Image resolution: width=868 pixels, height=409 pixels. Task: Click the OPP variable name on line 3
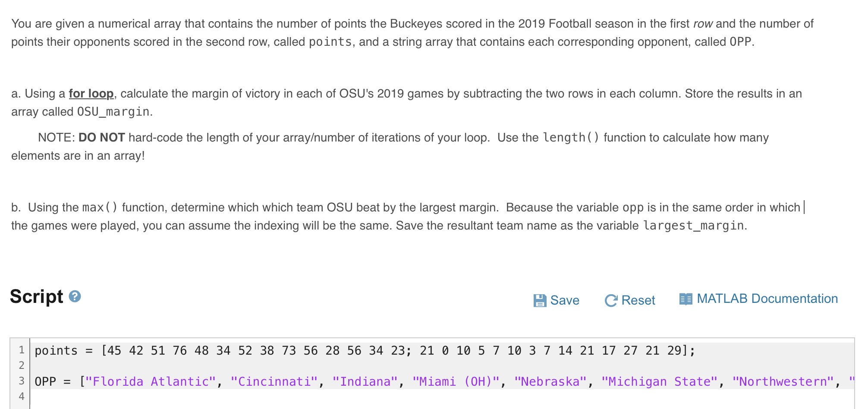point(45,381)
